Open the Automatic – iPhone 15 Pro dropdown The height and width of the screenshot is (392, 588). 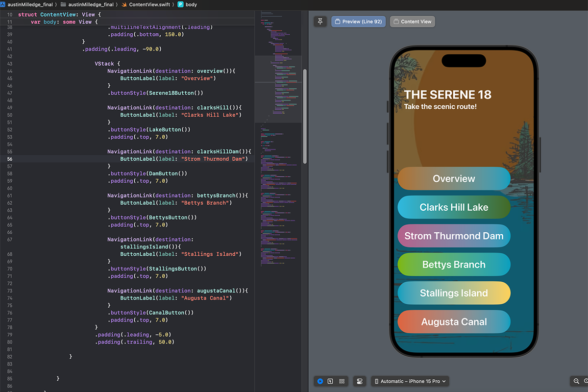coord(410,381)
